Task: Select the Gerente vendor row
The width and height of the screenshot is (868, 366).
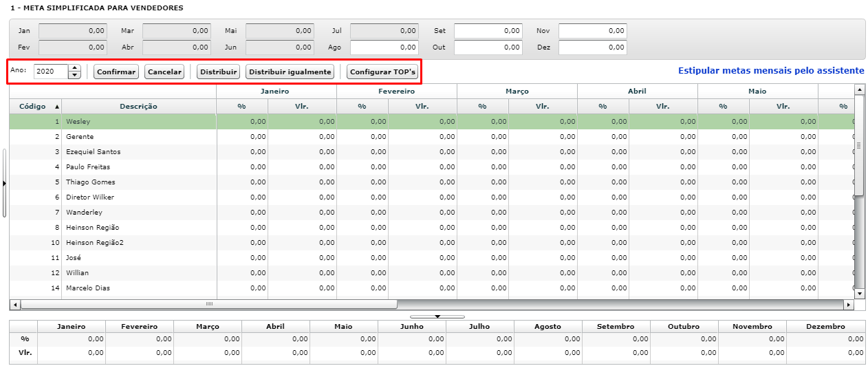Action: (x=432, y=137)
